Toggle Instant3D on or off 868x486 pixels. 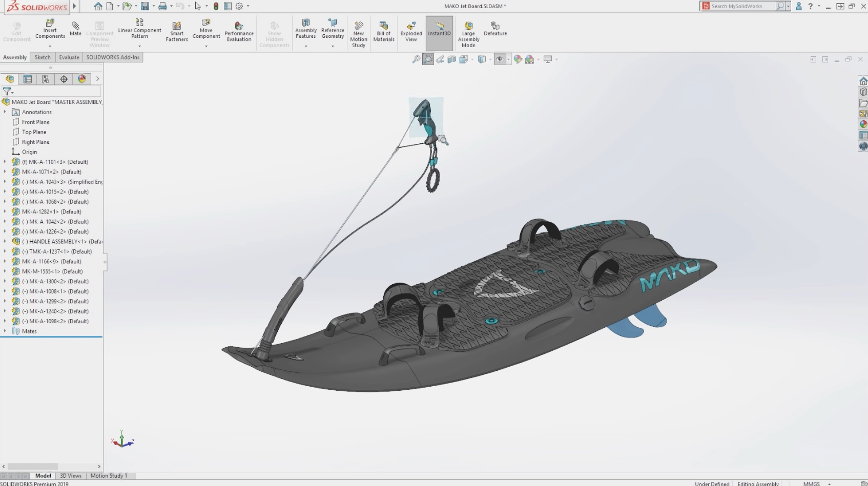pyautogui.click(x=439, y=31)
